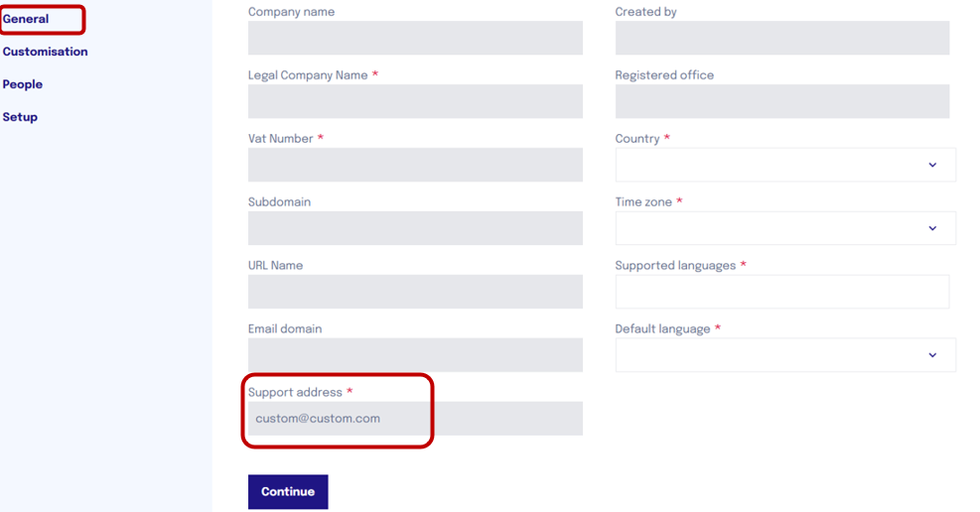Open the Setup section
The height and width of the screenshot is (512, 980).
20,117
